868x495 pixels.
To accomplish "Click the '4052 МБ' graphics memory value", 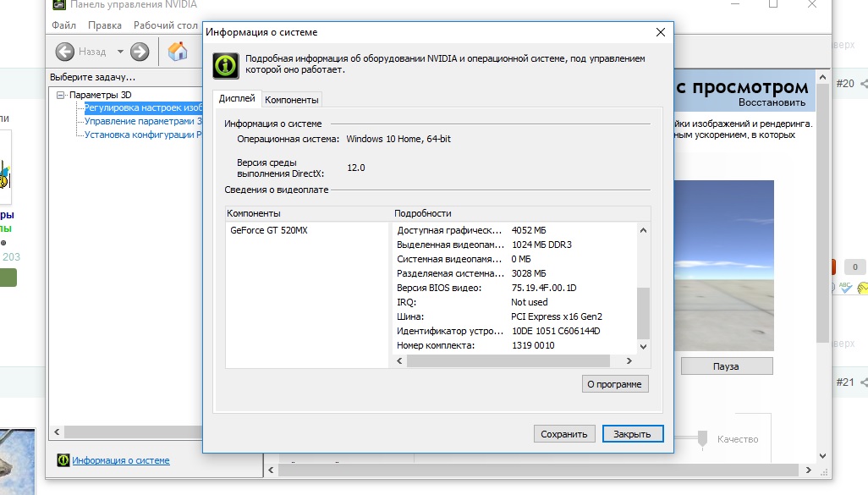I will point(529,230).
